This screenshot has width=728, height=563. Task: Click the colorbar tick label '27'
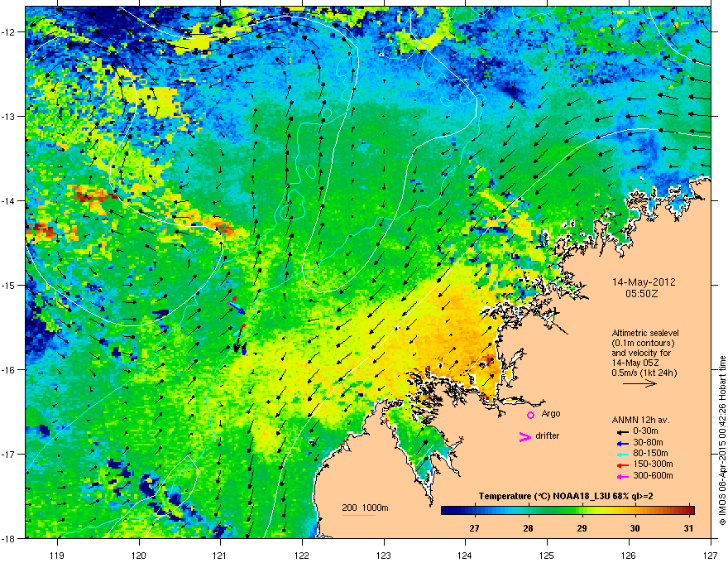point(474,528)
